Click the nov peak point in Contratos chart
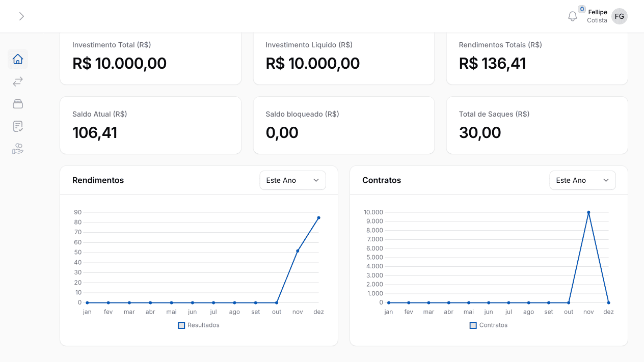 [588, 212]
